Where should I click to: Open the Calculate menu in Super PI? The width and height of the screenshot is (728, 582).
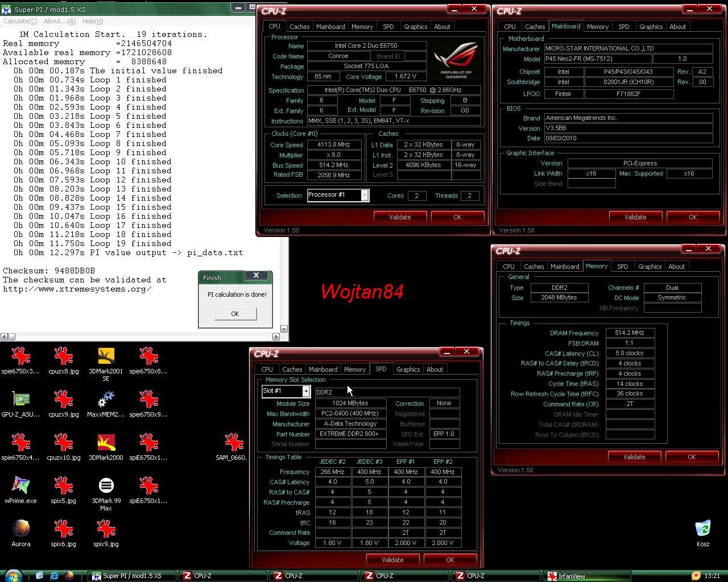click(20, 21)
